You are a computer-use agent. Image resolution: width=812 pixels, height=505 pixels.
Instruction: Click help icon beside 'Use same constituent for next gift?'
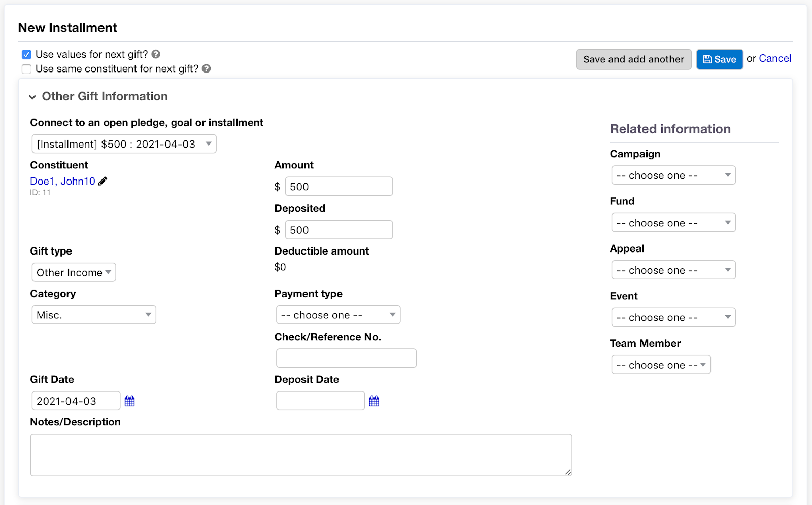tap(207, 69)
